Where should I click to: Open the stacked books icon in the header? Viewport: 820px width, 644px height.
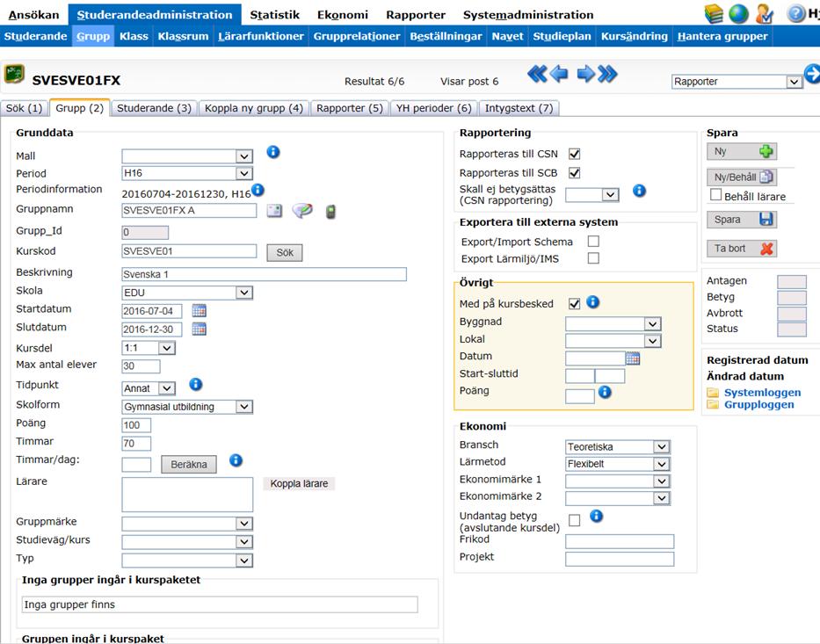point(714,14)
